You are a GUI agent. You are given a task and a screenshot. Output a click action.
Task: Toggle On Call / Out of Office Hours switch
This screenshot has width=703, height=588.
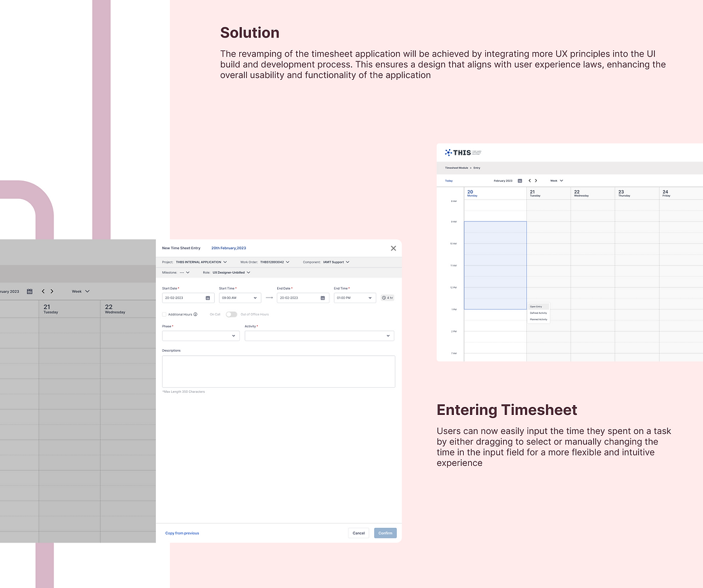coord(231,314)
